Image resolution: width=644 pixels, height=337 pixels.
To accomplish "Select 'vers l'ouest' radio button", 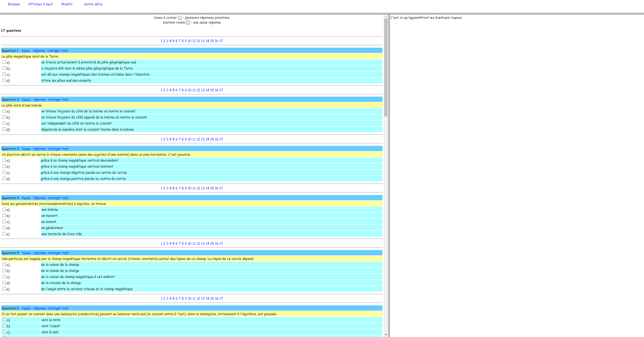I will [x=4, y=326].
